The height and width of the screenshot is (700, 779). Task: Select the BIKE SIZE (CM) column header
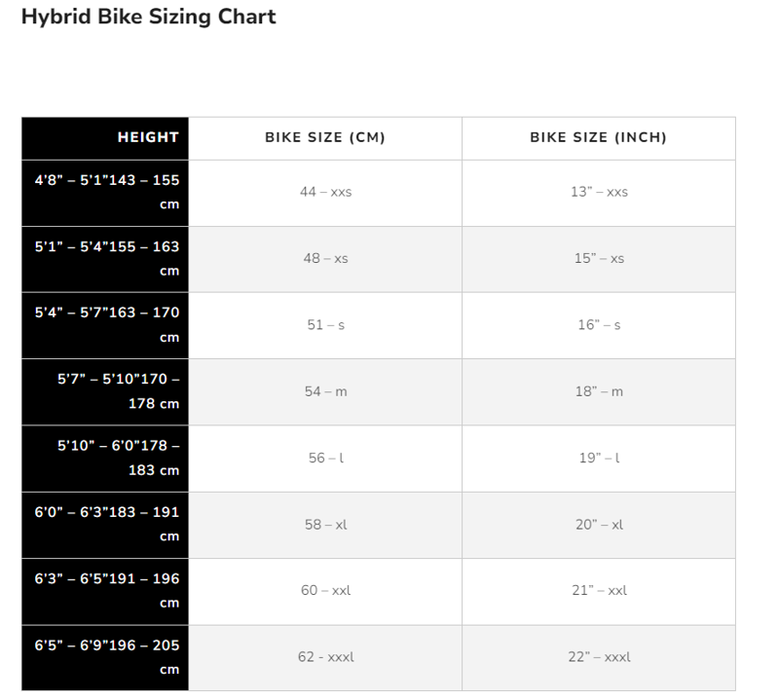pyautogui.click(x=325, y=137)
